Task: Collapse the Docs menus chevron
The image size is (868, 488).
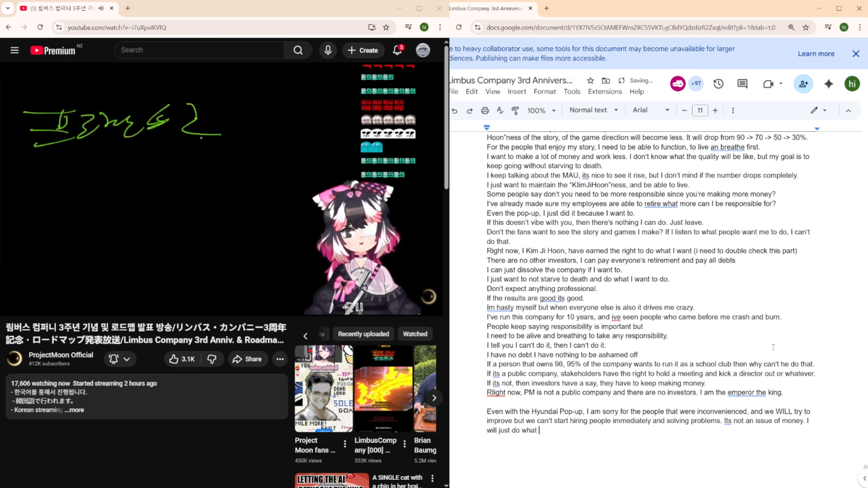Action: point(848,110)
